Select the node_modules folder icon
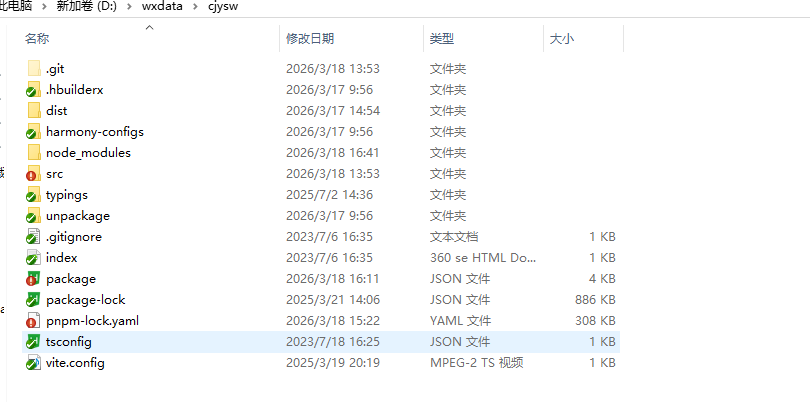This screenshot has height=402, width=810. (33, 153)
